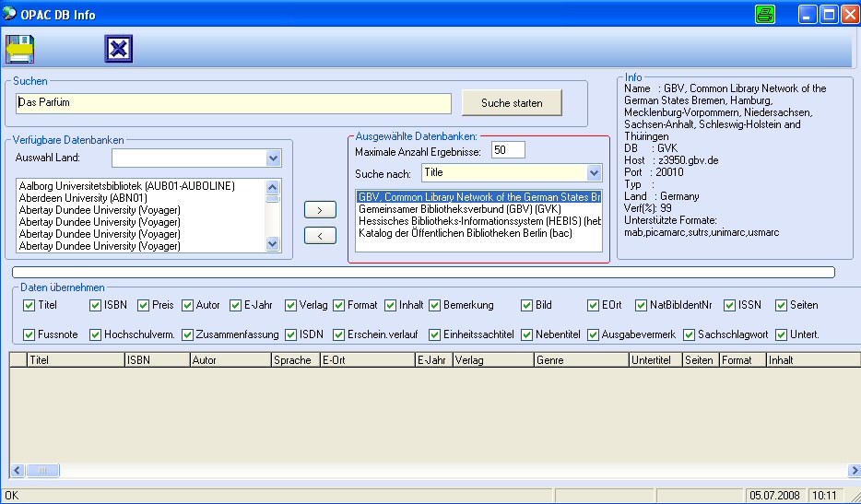Click the blue X cancel icon
The height and width of the screenshot is (504, 861).
tap(119, 49)
